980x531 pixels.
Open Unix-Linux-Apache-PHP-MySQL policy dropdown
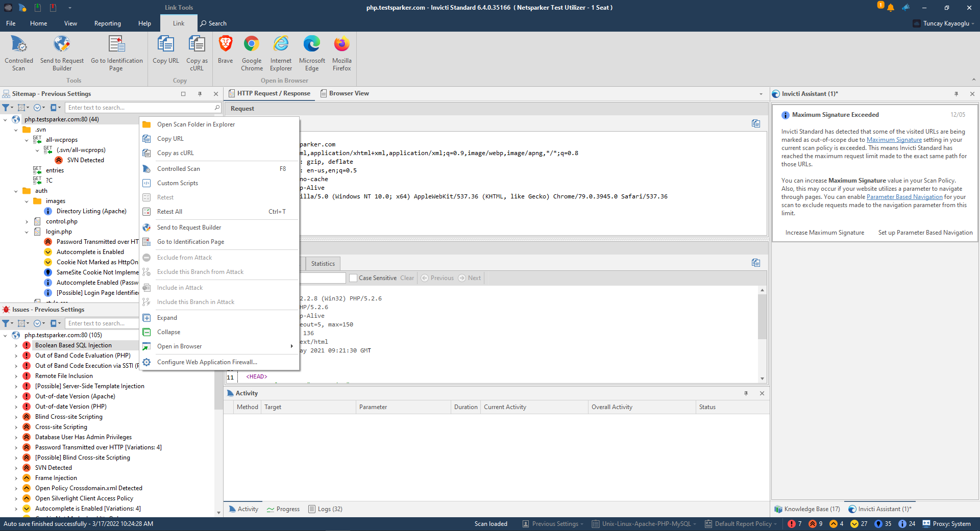644,524
